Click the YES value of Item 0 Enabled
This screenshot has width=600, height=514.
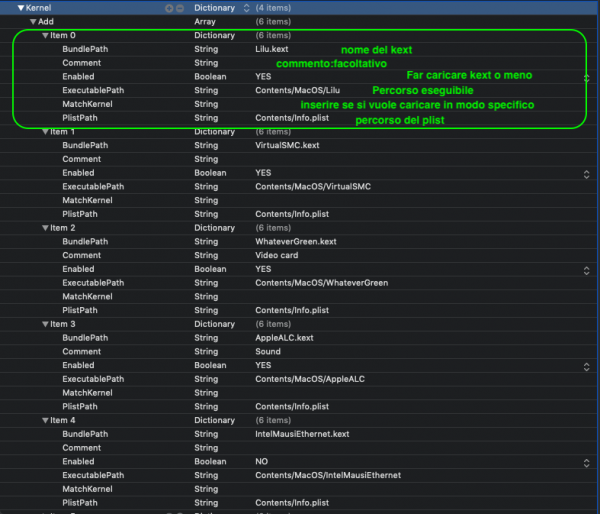point(263,77)
